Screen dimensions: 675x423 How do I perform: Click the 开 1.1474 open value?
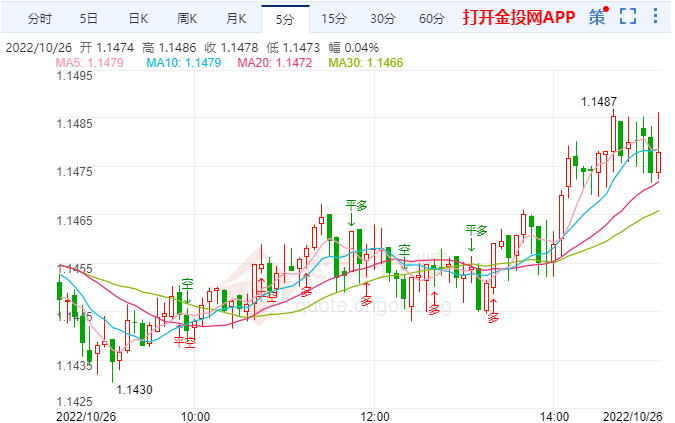point(107,47)
